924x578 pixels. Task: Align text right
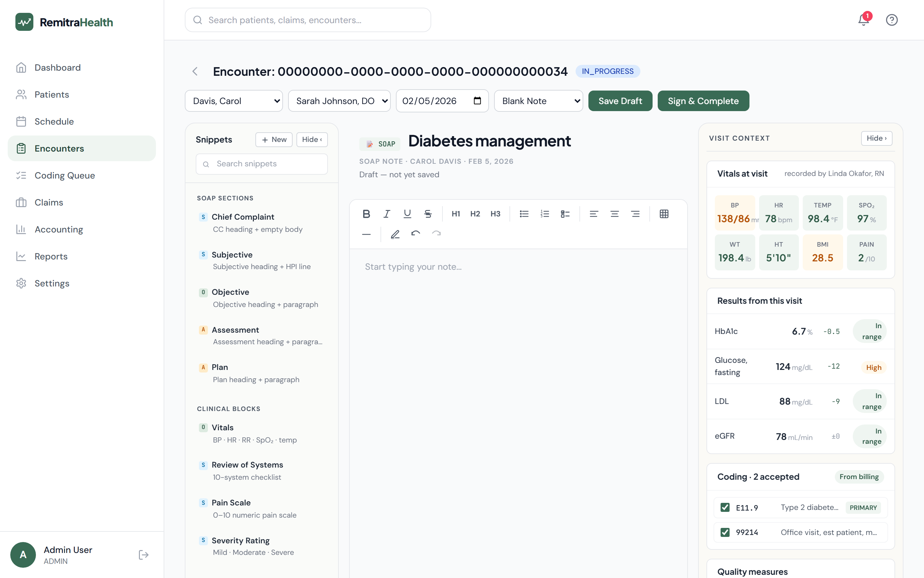click(x=635, y=214)
